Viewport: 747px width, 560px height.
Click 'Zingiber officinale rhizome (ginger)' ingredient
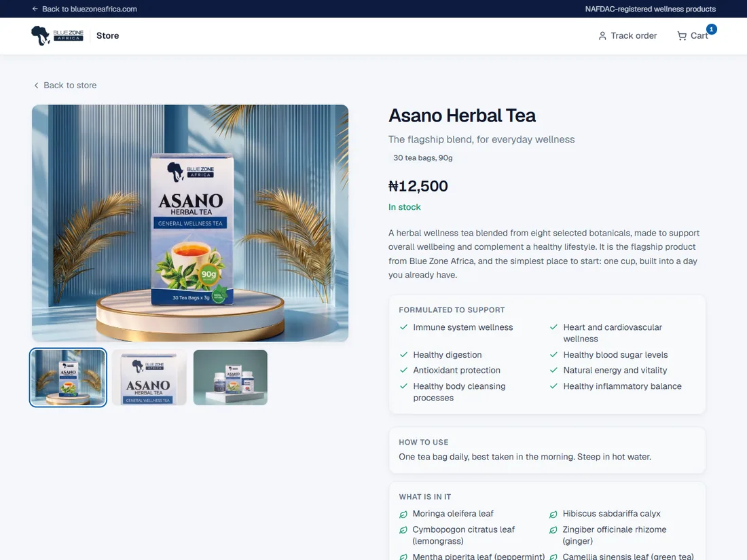point(615,536)
